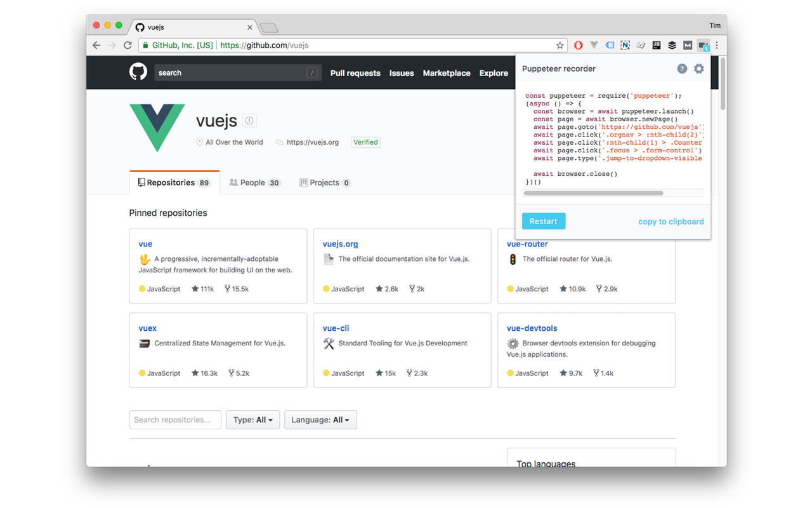Open the red stop-hand ad blocker extension
The height and width of the screenshot is (508, 812).
[x=578, y=45]
